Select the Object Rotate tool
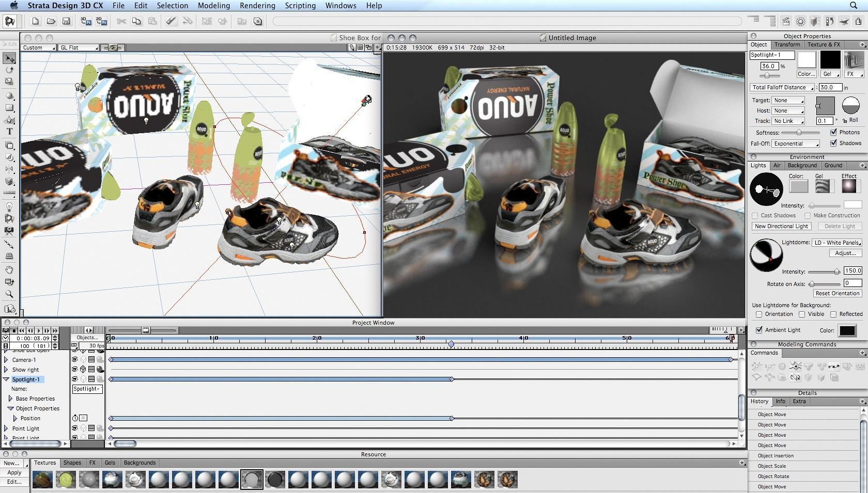868x493 pixels. point(9,70)
